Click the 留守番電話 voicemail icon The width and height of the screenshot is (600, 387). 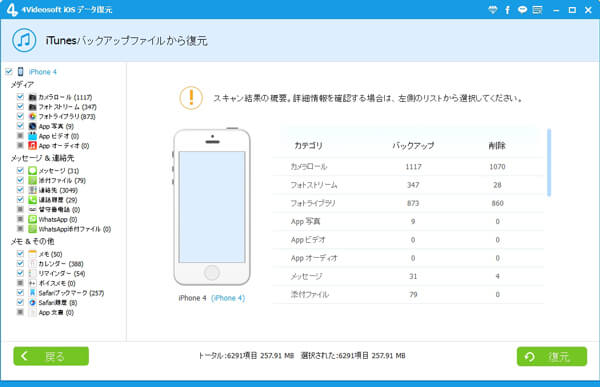point(33,210)
